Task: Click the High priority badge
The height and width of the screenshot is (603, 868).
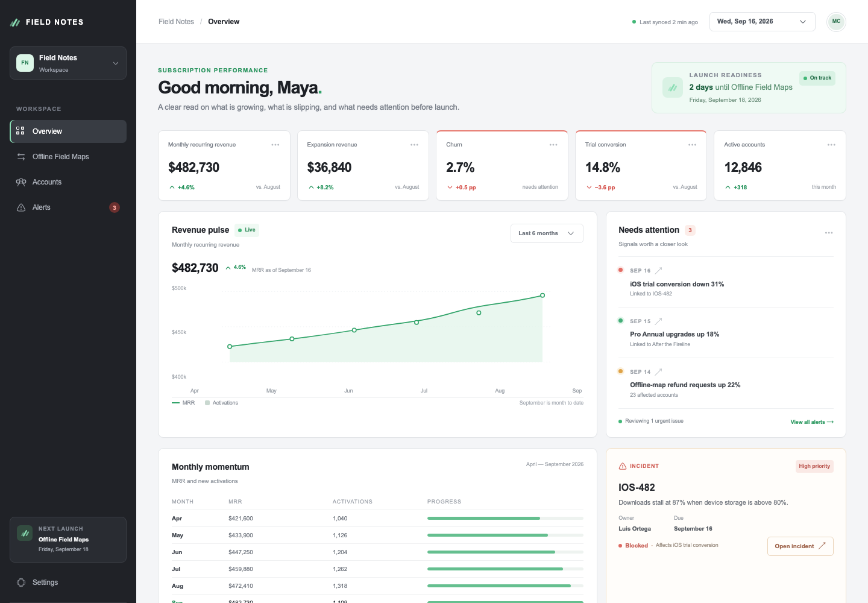Action: tap(814, 466)
